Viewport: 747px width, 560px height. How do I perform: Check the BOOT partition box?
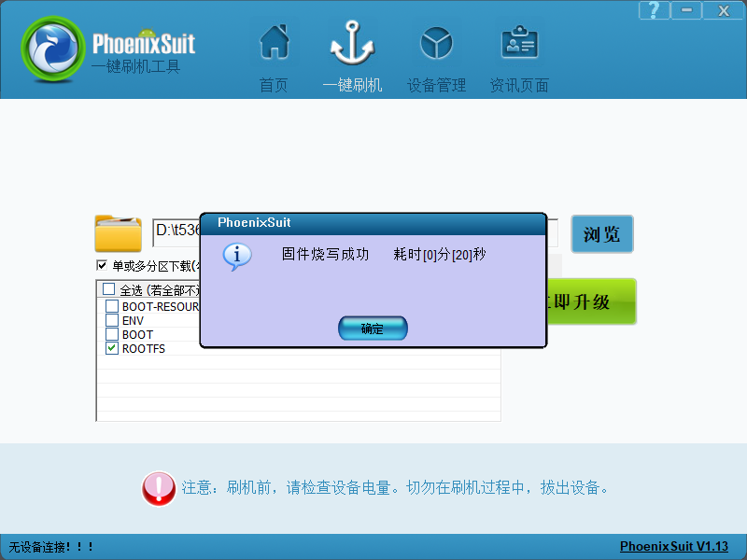tap(112, 334)
